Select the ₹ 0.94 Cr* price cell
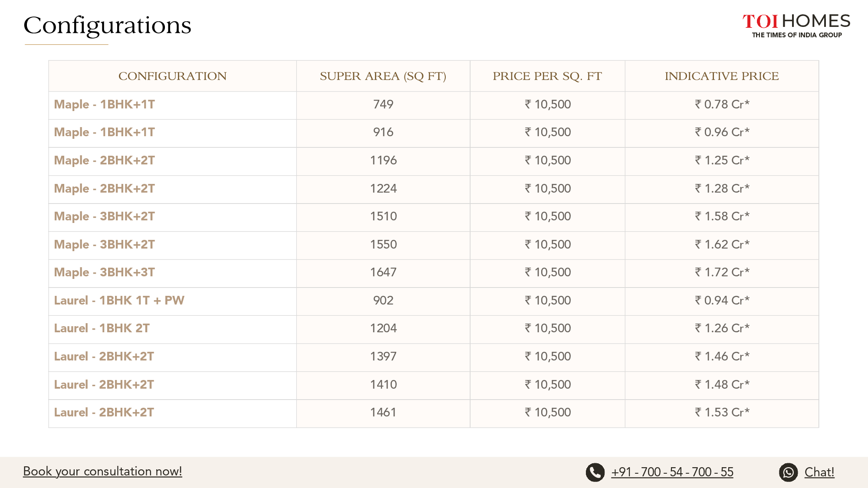 (x=722, y=300)
